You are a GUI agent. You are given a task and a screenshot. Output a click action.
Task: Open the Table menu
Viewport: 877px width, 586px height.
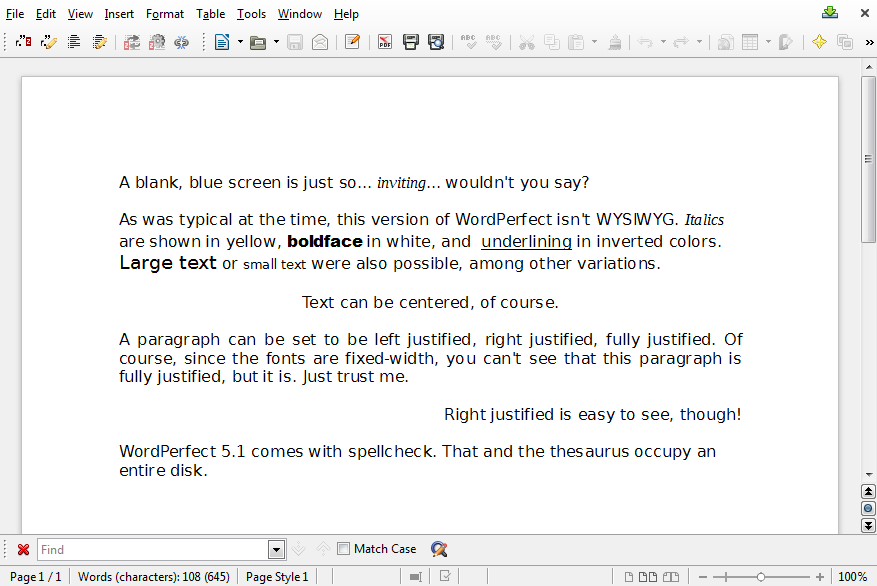click(x=210, y=14)
